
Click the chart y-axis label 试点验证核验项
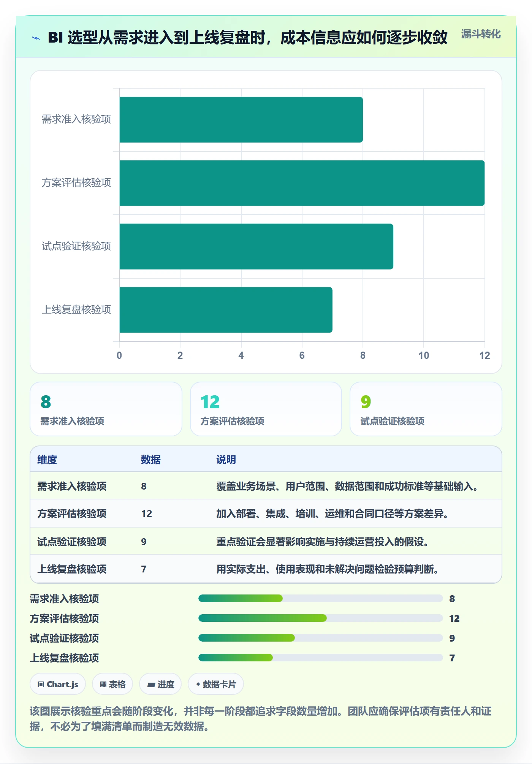pos(76,246)
